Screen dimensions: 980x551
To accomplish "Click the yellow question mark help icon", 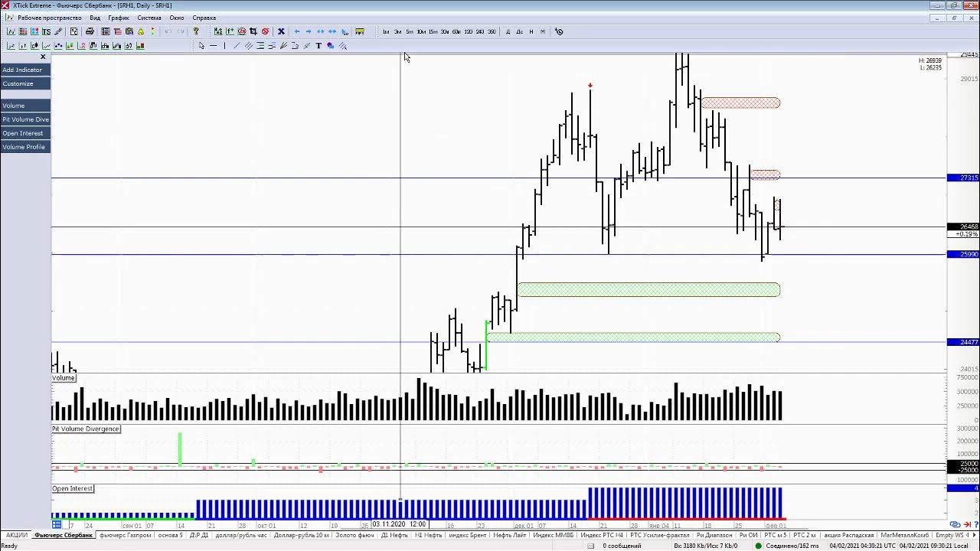I will coord(196,31).
